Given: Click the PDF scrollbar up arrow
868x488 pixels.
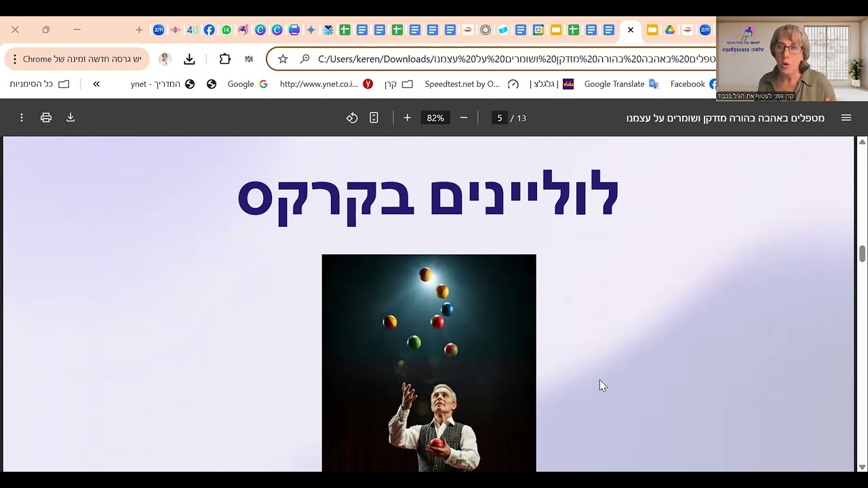Looking at the screenshot, I should 862,142.
